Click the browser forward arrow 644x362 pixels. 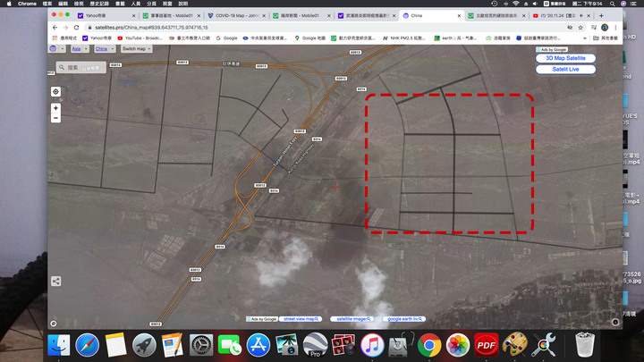click(65, 28)
